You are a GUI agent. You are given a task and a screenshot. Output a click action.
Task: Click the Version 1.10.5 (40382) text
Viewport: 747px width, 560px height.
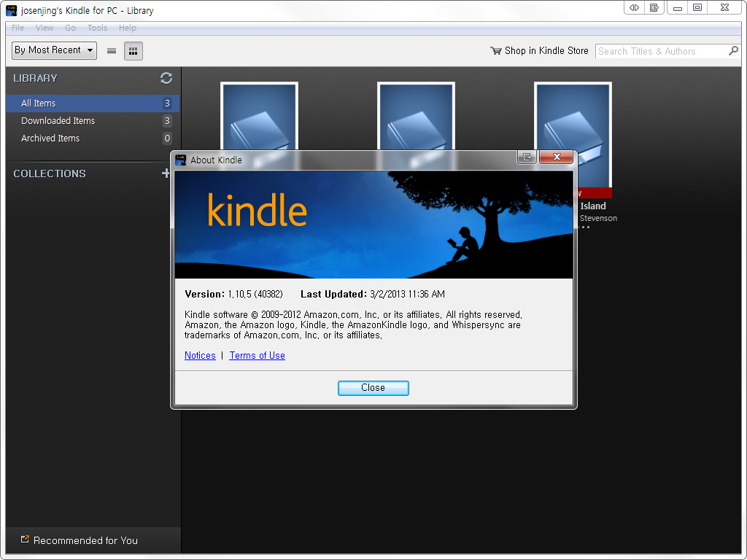click(x=233, y=295)
